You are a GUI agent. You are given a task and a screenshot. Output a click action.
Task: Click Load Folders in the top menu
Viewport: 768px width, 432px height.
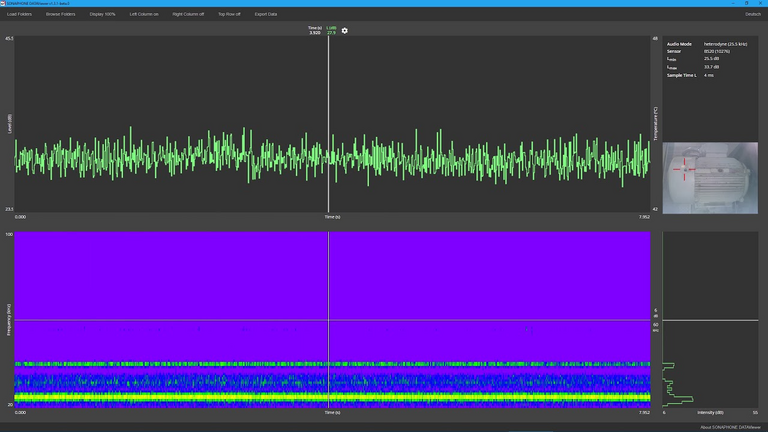tap(19, 14)
